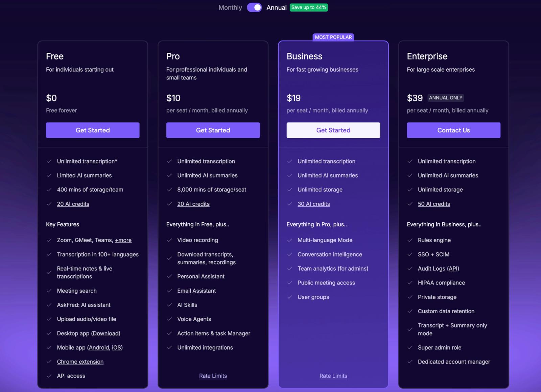Open Rate Limits link in Pro plan

[x=213, y=376]
